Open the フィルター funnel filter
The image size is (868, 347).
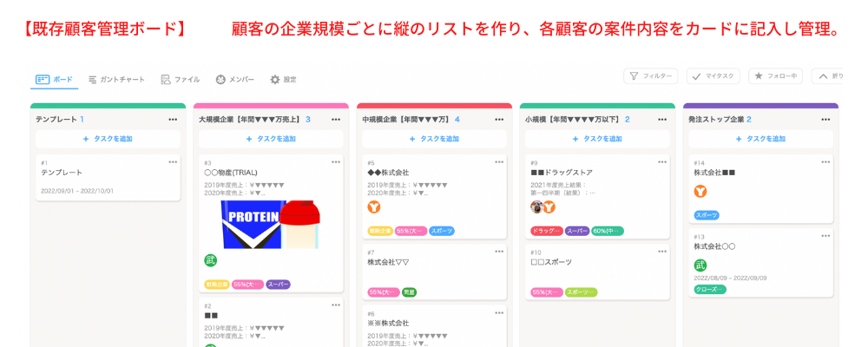[650, 76]
